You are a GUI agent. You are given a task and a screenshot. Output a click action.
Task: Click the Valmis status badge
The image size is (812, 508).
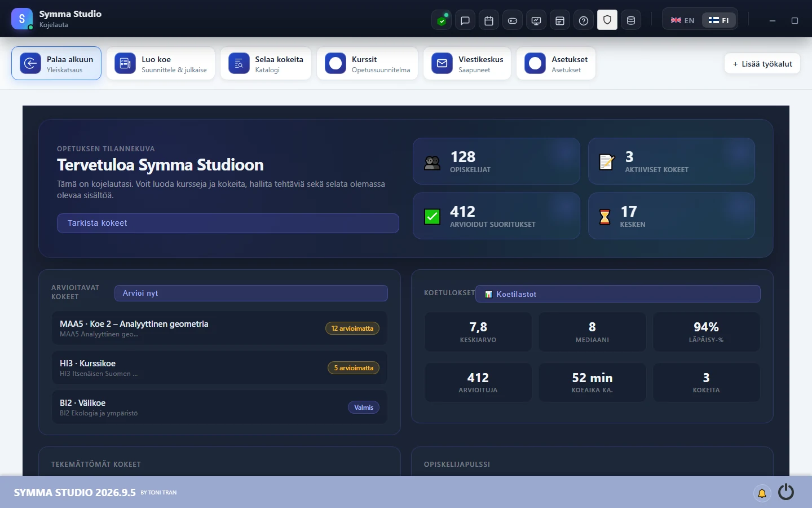[364, 408]
